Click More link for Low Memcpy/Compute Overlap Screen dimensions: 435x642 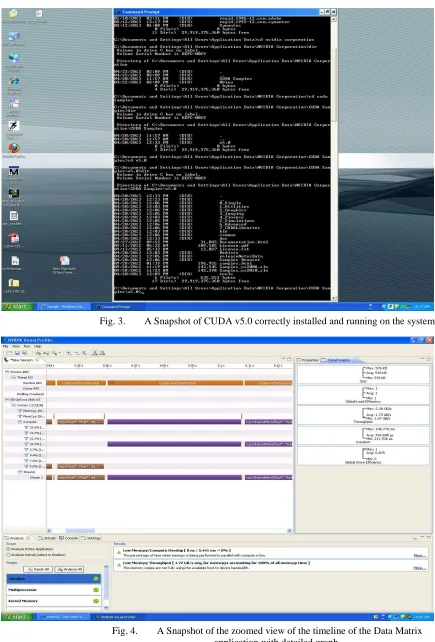click(419, 556)
